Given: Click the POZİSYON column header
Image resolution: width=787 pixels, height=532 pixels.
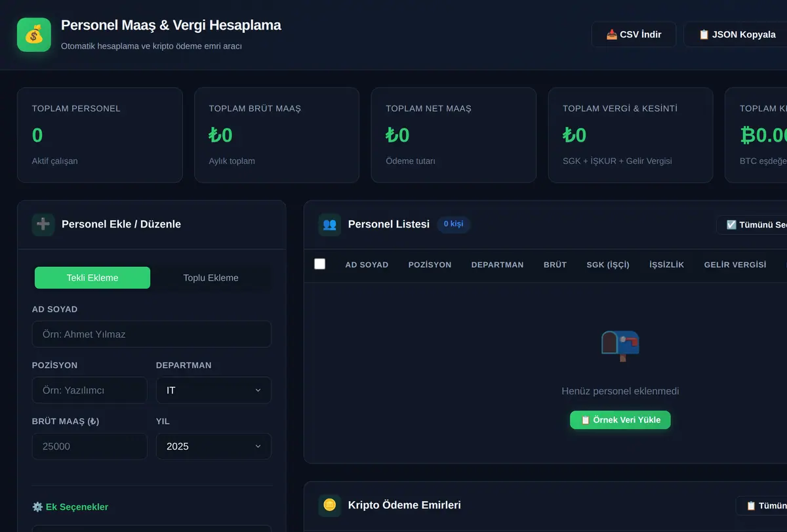Looking at the screenshot, I should [x=430, y=264].
